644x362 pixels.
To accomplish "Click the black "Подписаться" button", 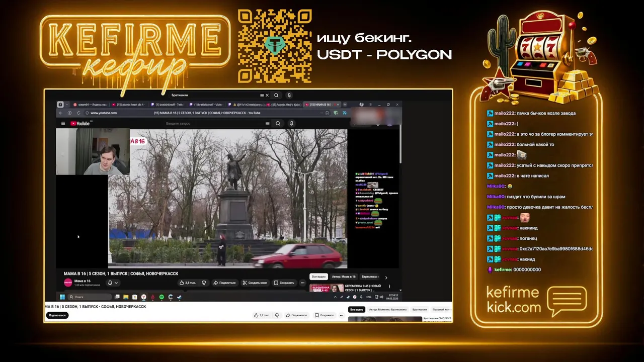I will coord(57,315).
